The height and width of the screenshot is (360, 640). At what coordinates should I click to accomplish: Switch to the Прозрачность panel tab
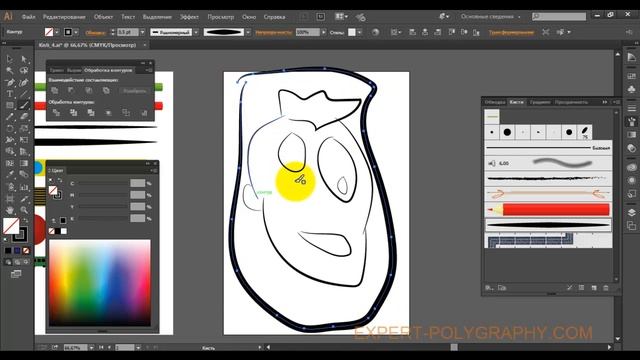point(571,102)
